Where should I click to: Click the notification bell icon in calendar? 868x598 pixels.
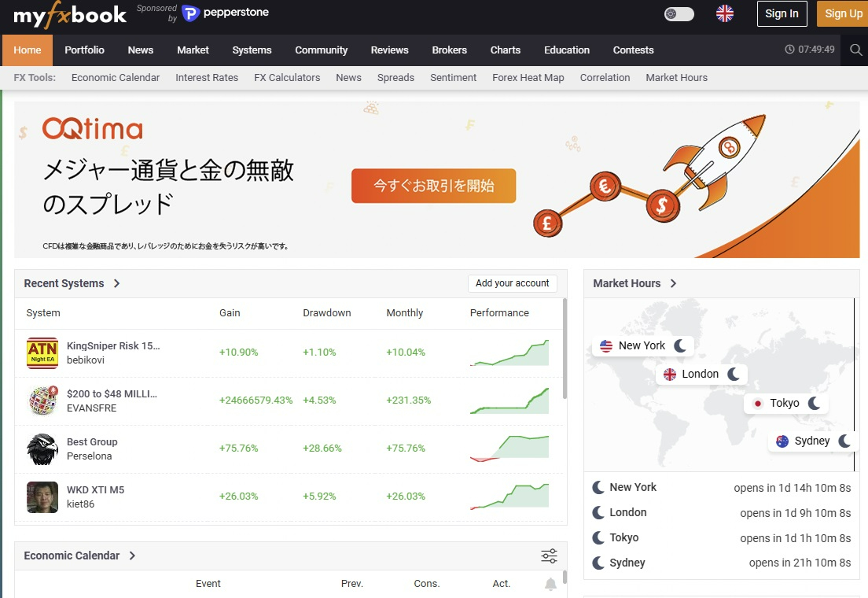pos(550,584)
